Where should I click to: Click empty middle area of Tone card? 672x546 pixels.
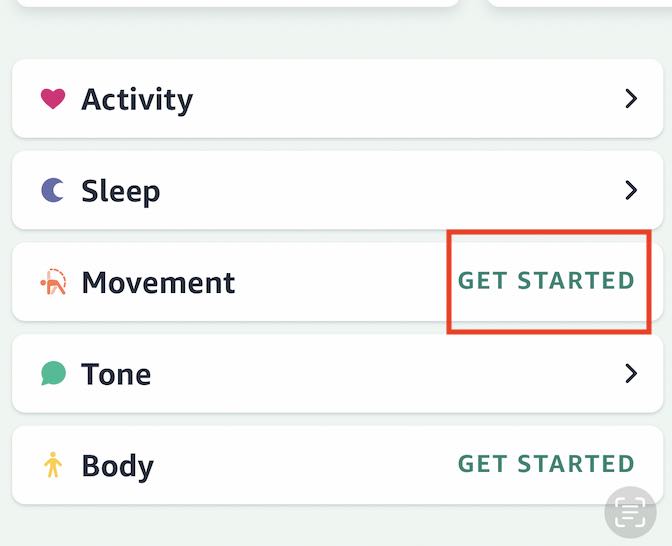pyautogui.click(x=380, y=374)
